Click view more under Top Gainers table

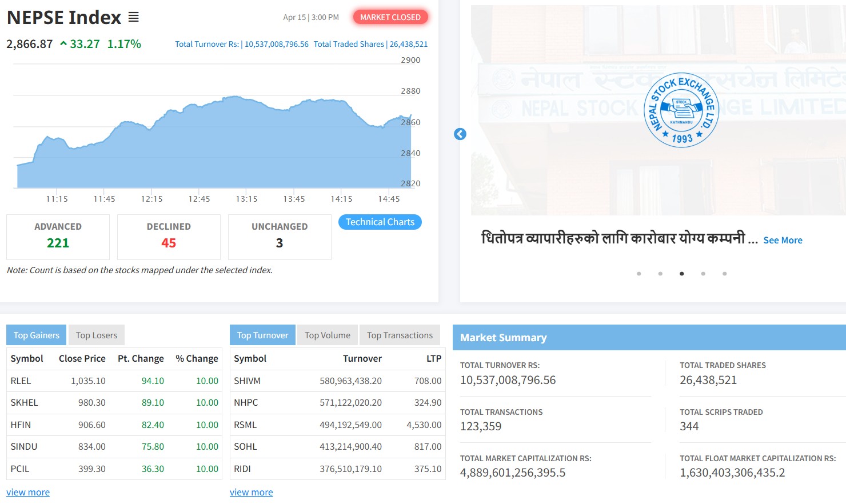click(x=28, y=492)
